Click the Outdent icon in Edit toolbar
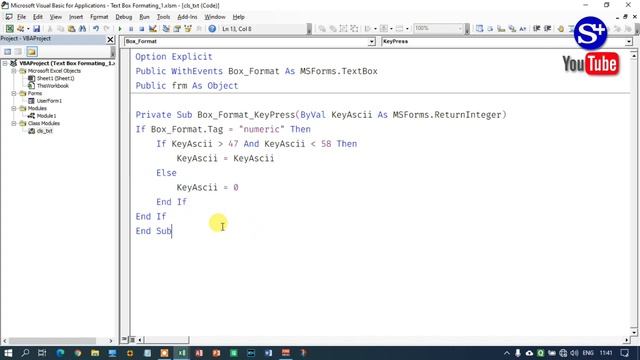 tap(548, 29)
